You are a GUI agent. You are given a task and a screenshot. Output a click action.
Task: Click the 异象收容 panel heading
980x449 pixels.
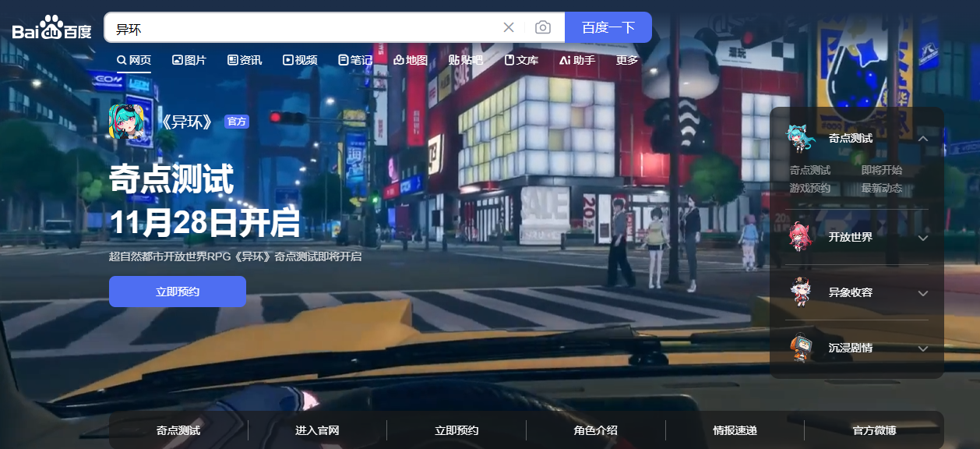click(851, 293)
